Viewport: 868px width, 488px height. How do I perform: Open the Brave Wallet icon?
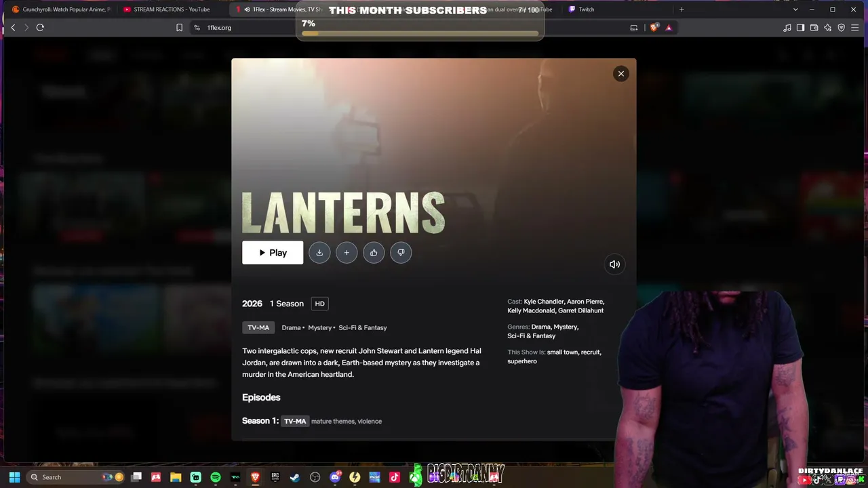(x=814, y=28)
